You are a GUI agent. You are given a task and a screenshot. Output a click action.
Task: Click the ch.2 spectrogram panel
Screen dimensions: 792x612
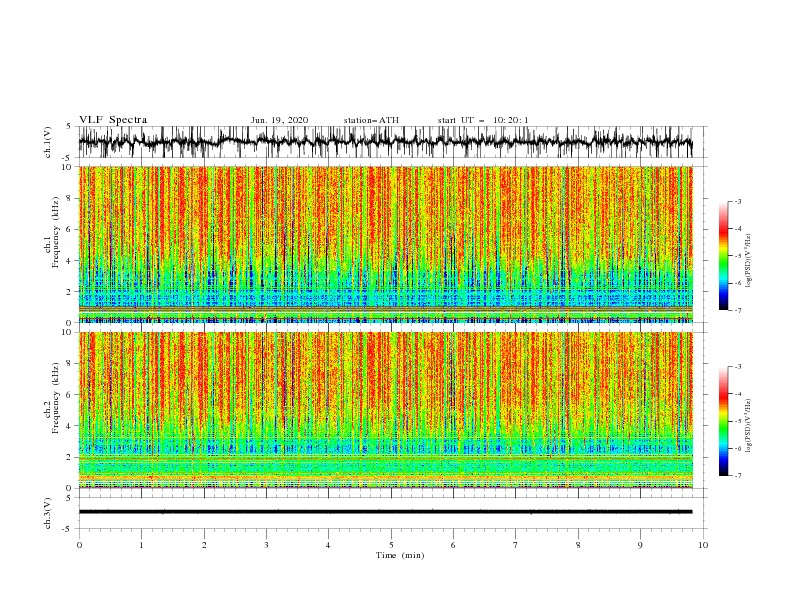[385, 410]
